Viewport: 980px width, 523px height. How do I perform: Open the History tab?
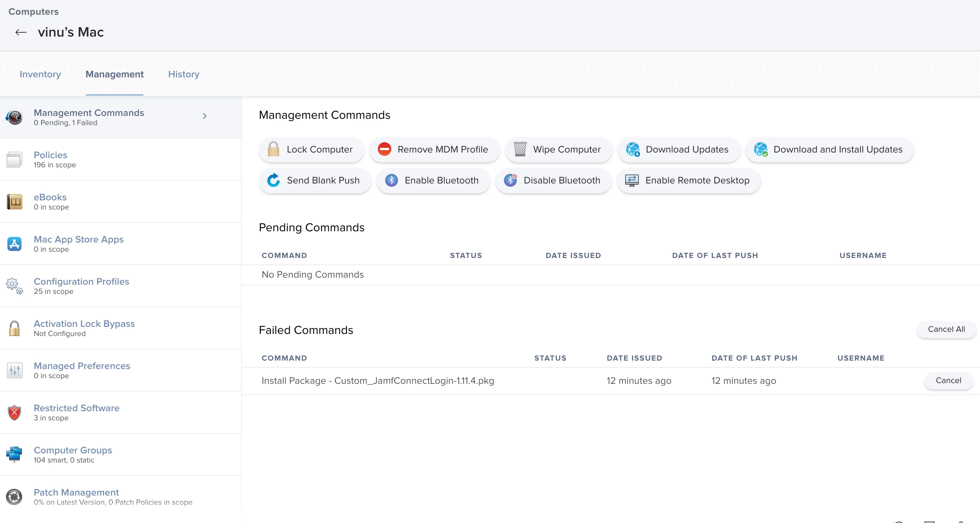tap(184, 74)
